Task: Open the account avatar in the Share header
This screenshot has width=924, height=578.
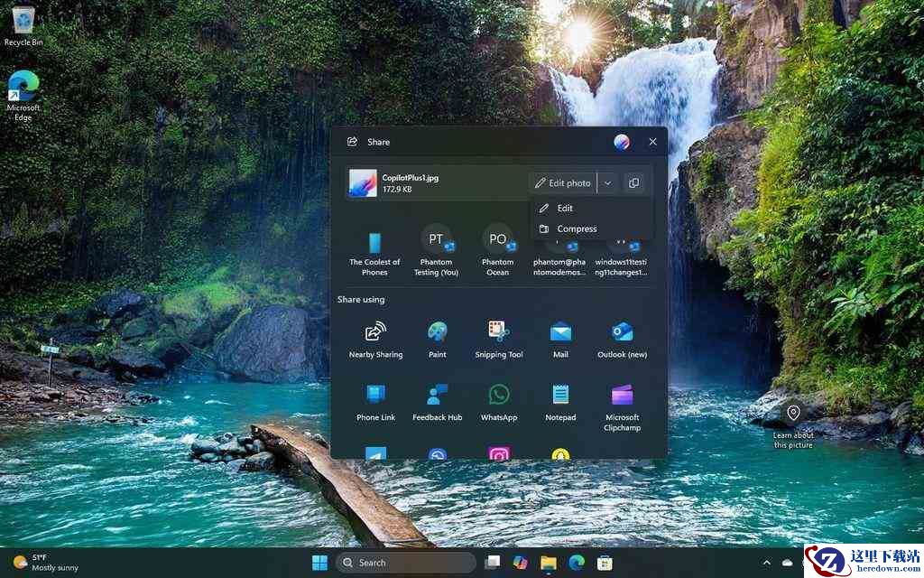Action: pos(622,142)
